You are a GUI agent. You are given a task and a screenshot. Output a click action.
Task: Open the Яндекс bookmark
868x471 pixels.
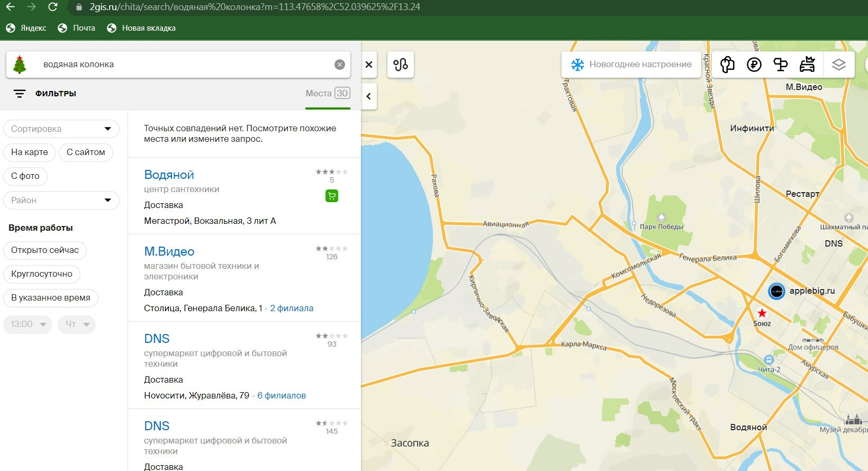point(26,28)
